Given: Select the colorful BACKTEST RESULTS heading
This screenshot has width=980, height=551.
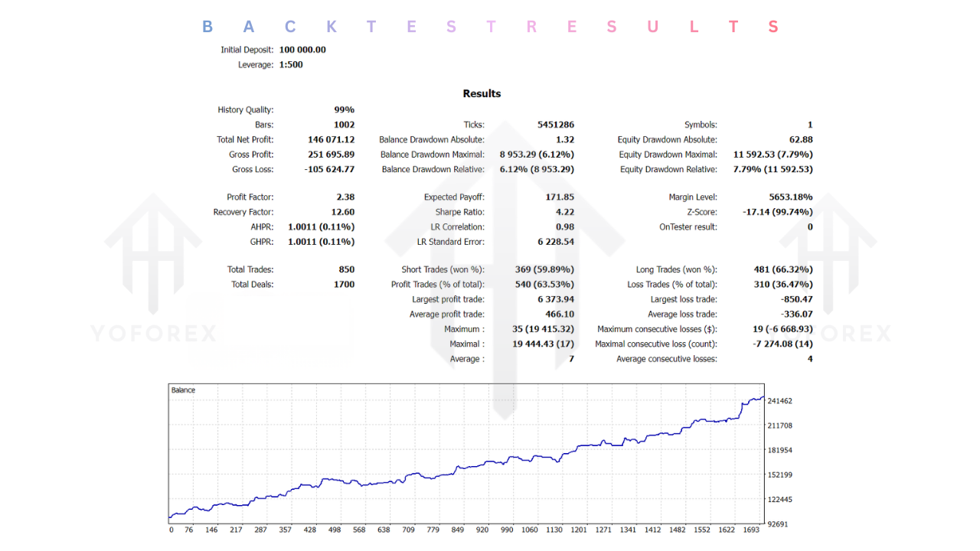Looking at the screenshot, I should pyautogui.click(x=490, y=26).
